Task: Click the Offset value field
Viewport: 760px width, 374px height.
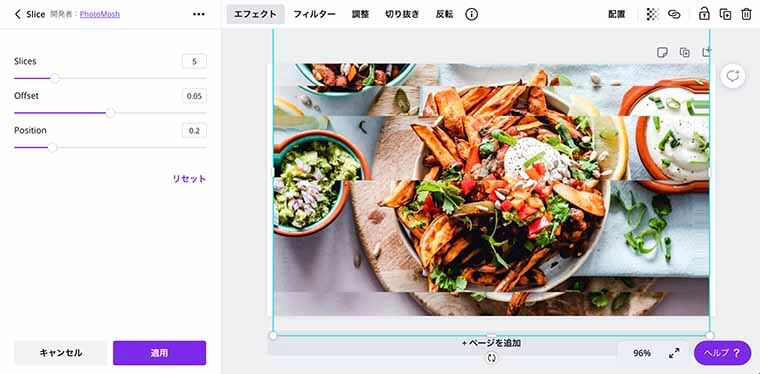Action: [x=194, y=96]
